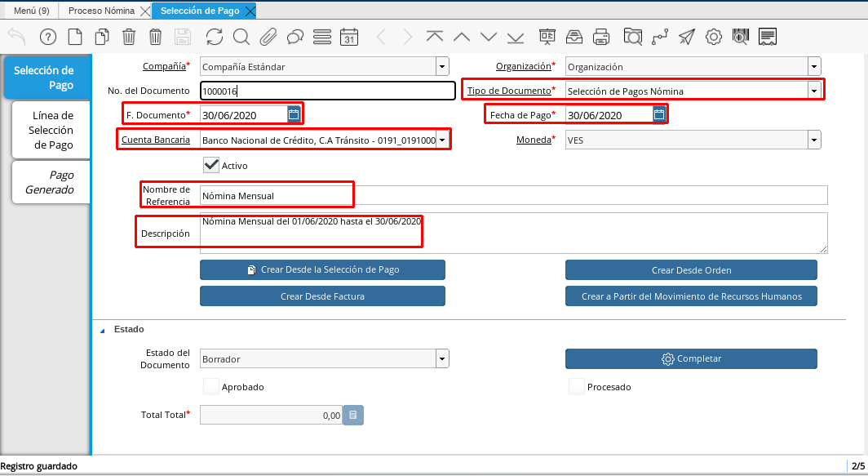
Task: Follow the Compañía label link
Action: (x=164, y=66)
